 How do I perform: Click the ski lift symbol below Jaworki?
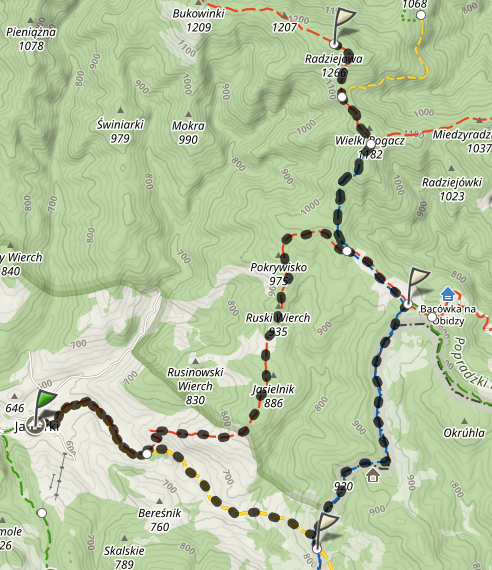coord(60,477)
